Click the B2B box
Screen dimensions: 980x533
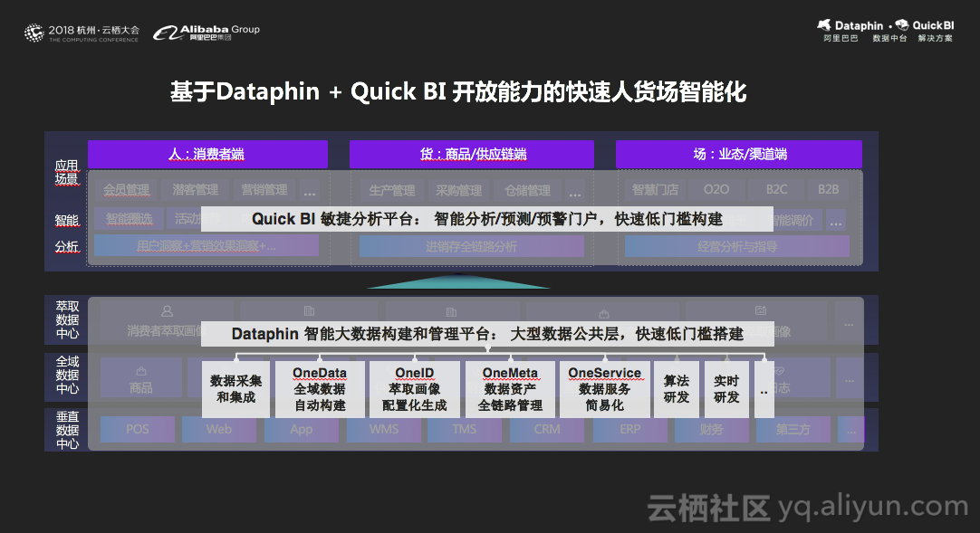click(828, 190)
